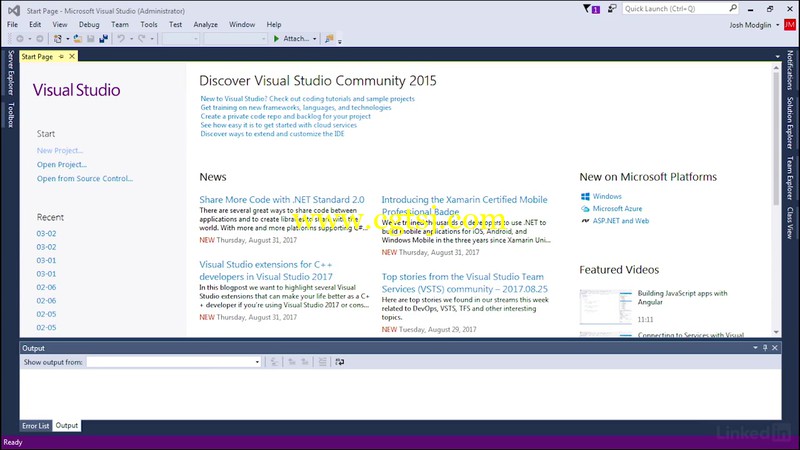Screen dimensions: 800x450
Task: Click the Undo toolbar icon
Action: point(121,39)
